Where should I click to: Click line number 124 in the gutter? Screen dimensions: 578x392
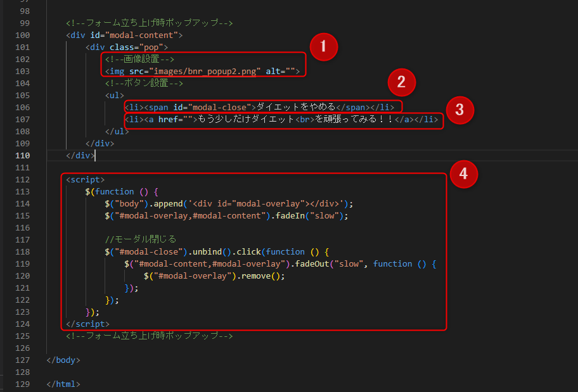point(22,324)
